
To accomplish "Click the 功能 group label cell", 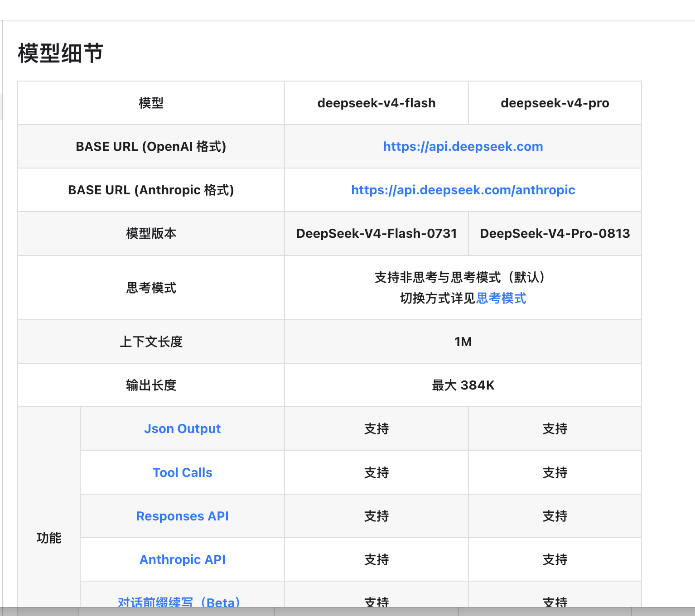I will click(49, 538).
